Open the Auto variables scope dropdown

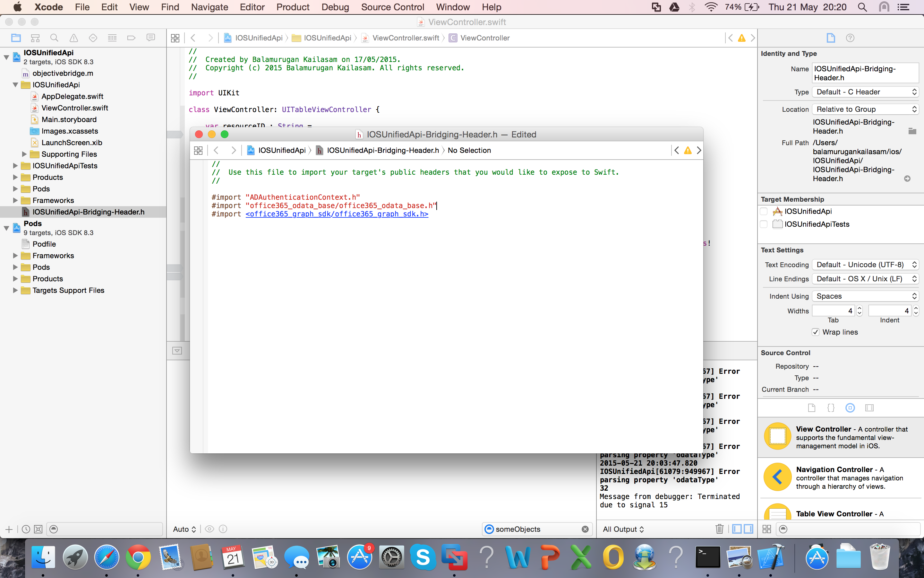[x=184, y=529]
